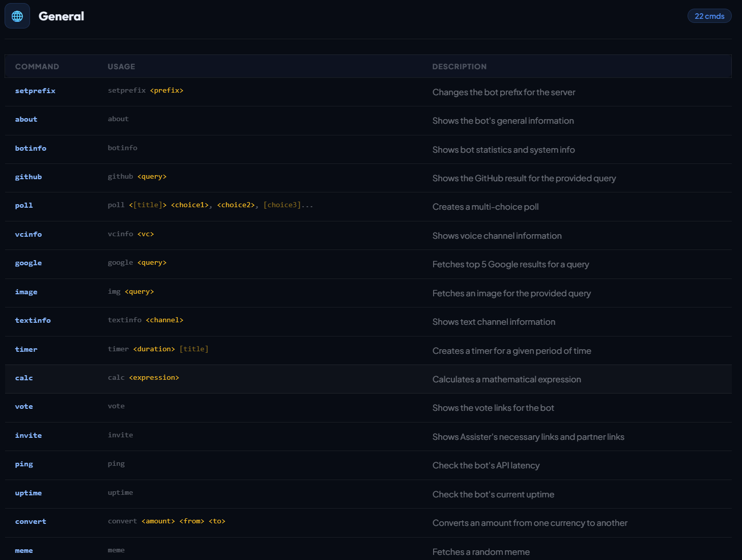
Task: Click the invite command name
Action: click(x=28, y=435)
